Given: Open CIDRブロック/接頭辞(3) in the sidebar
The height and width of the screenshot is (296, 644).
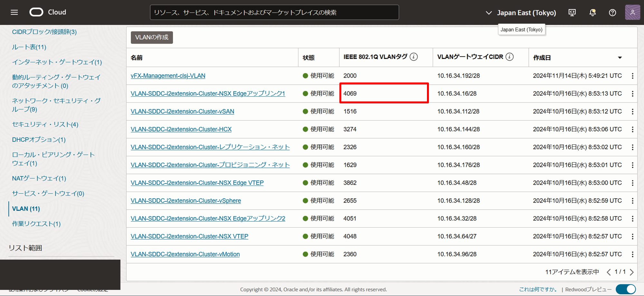Looking at the screenshot, I should [44, 32].
